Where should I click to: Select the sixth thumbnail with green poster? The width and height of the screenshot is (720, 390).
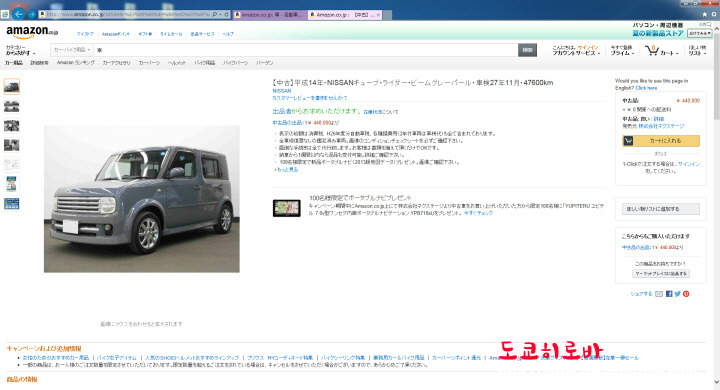(11, 184)
